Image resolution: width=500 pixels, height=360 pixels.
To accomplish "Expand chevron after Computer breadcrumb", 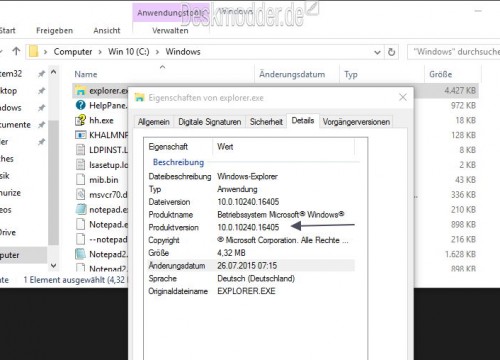I will (100, 52).
